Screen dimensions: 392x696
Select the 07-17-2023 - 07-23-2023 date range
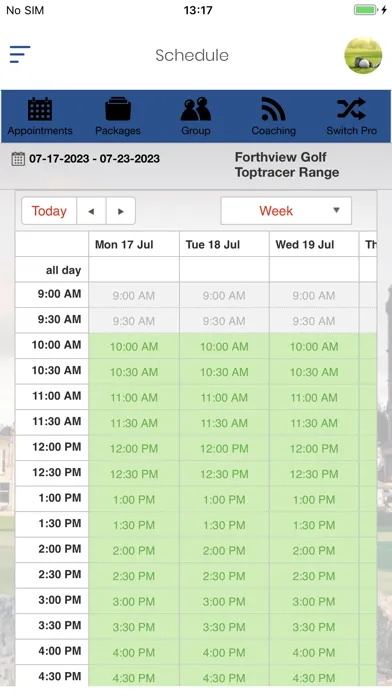coord(95,158)
